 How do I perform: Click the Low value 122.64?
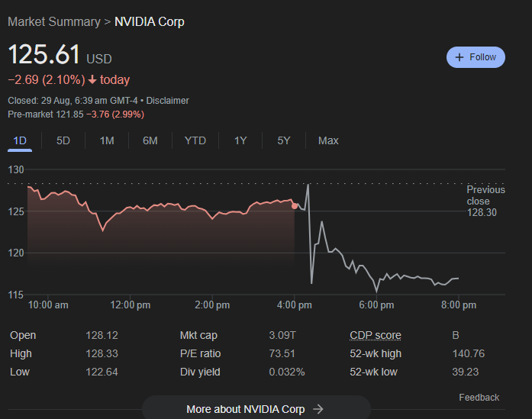point(102,372)
